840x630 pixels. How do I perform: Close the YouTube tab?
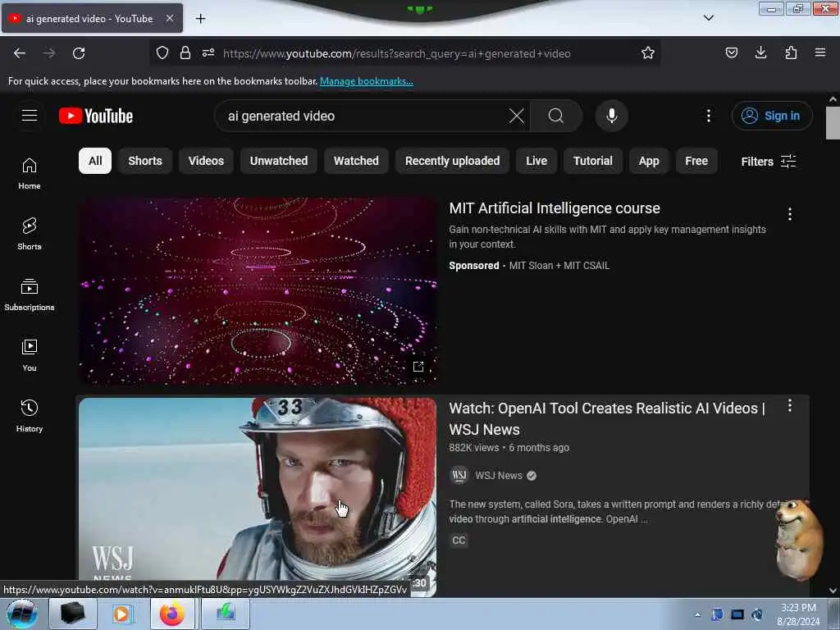[x=169, y=18]
